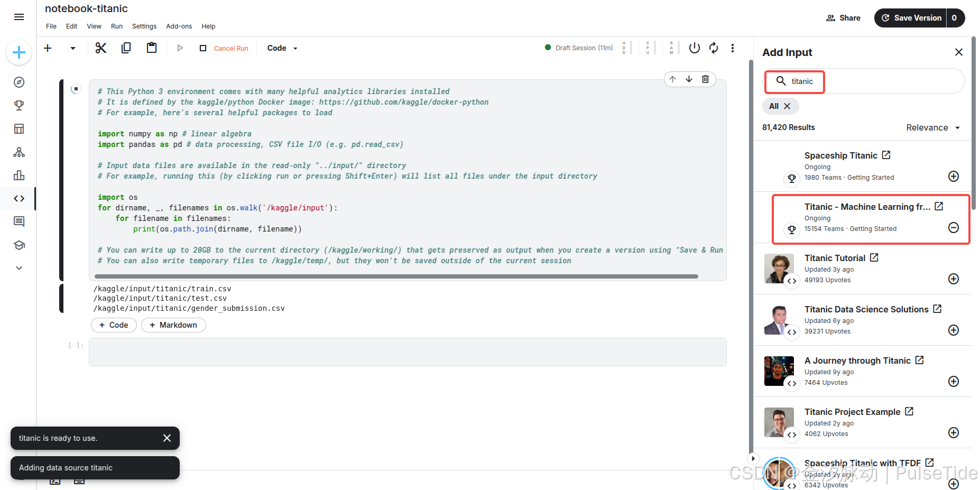Viewport: 980px width, 490px height.
Task: Open the hamburger navigation menu
Action: (x=19, y=17)
